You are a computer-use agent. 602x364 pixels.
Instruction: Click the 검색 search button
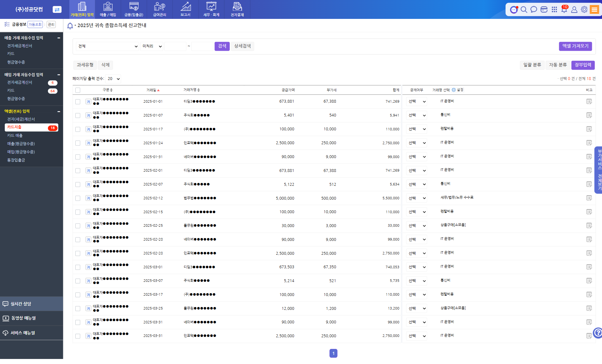coord(222,46)
